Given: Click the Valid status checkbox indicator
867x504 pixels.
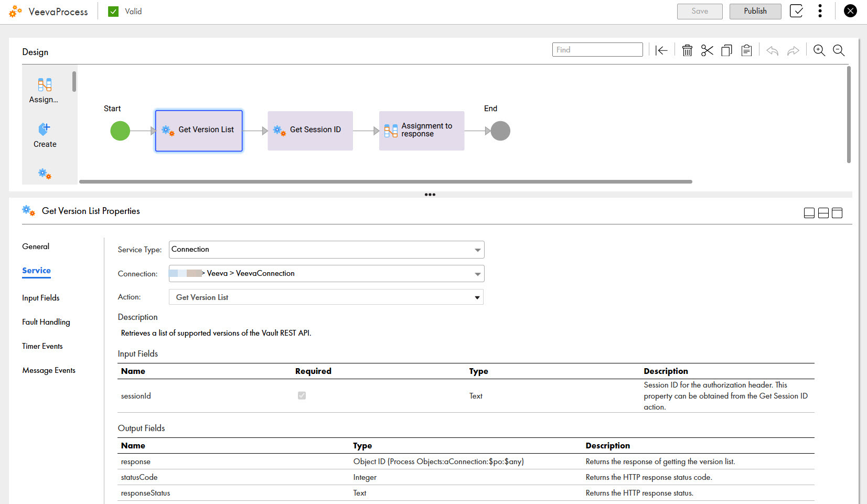Looking at the screenshot, I should click(x=113, y=12).
